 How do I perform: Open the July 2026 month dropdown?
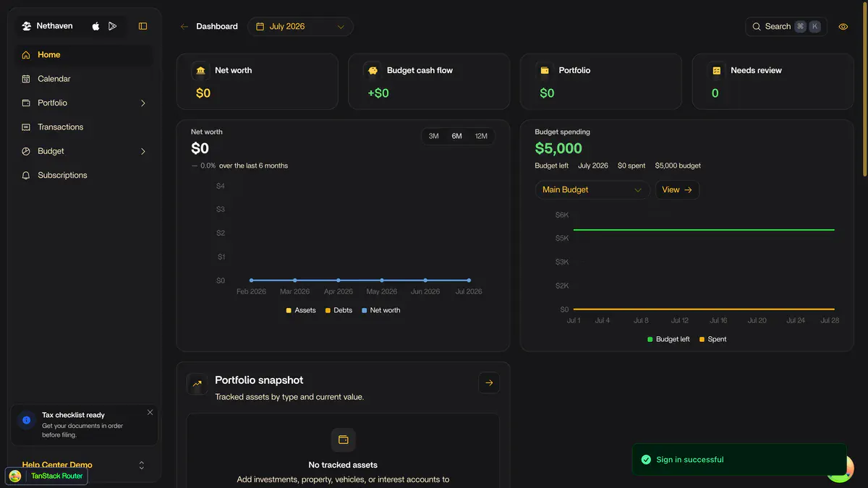[x=300, y=27]
